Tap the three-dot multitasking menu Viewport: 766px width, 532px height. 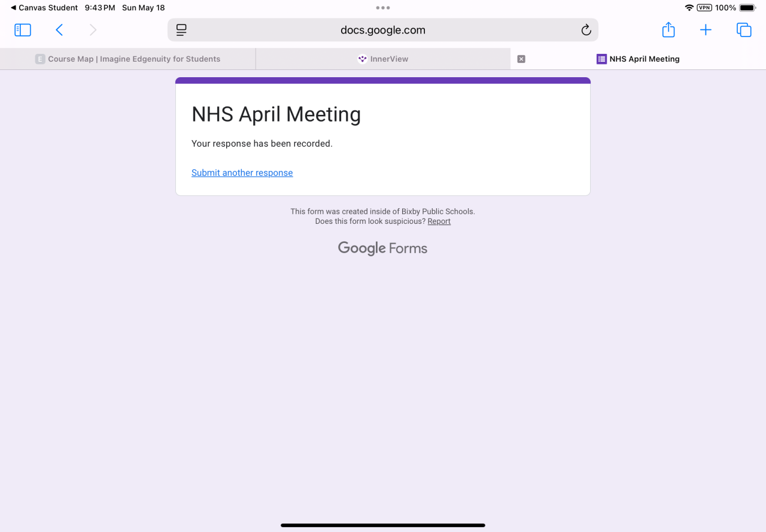click(383, 8)
